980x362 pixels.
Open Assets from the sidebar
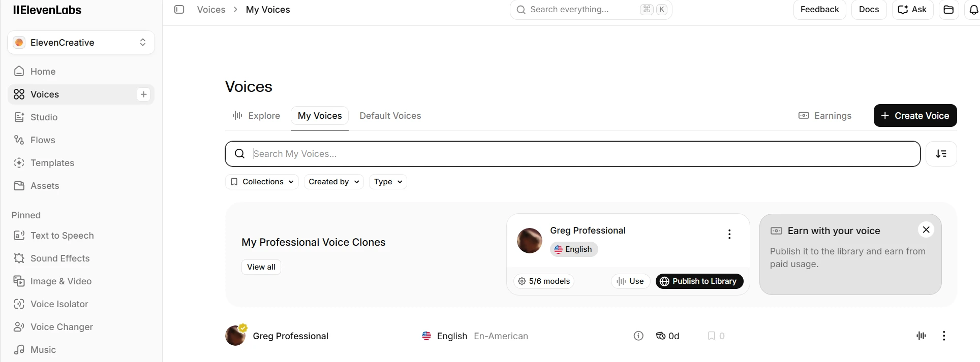click(81, 186)
